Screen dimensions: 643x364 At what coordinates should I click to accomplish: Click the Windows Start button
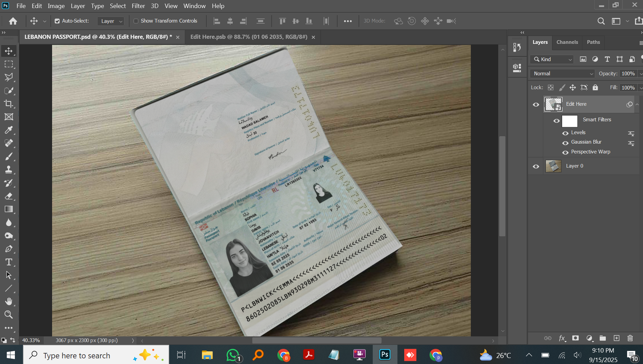(11, 355)
